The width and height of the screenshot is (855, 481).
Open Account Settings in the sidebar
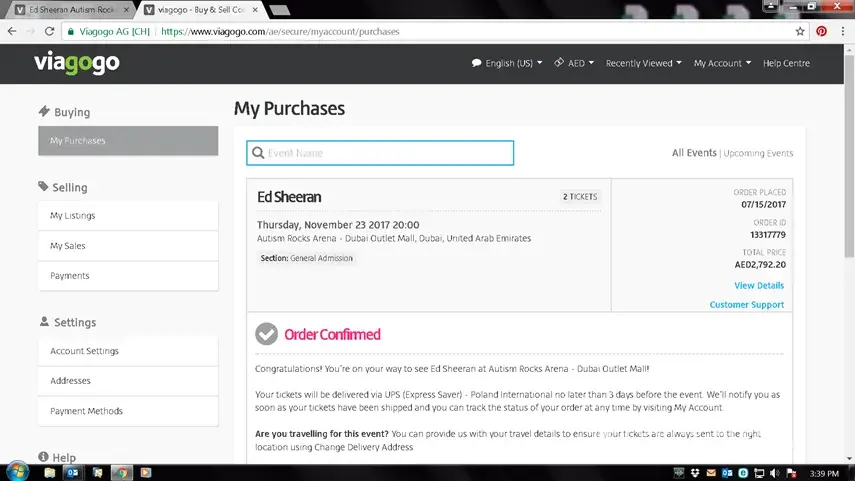[x=128, y=351]
